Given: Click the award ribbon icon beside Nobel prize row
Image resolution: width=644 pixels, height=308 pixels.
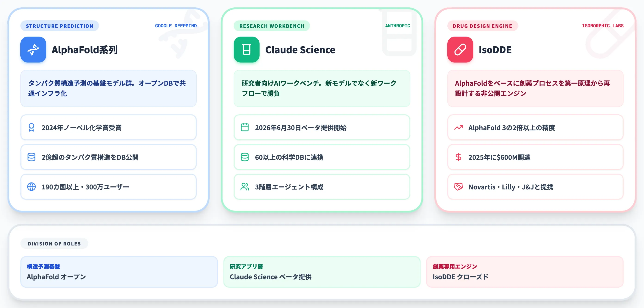Looking at the screenshot, I should pos(31,128).
